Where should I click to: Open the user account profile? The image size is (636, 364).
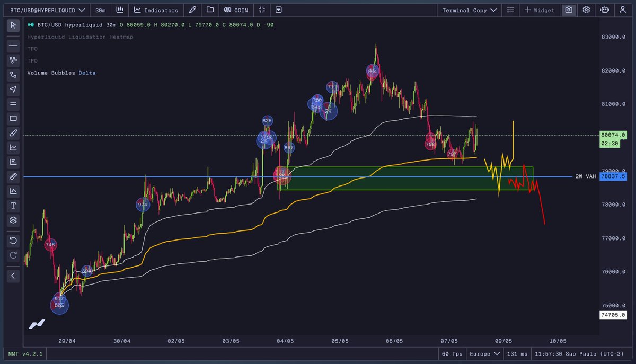coord(622,10)
